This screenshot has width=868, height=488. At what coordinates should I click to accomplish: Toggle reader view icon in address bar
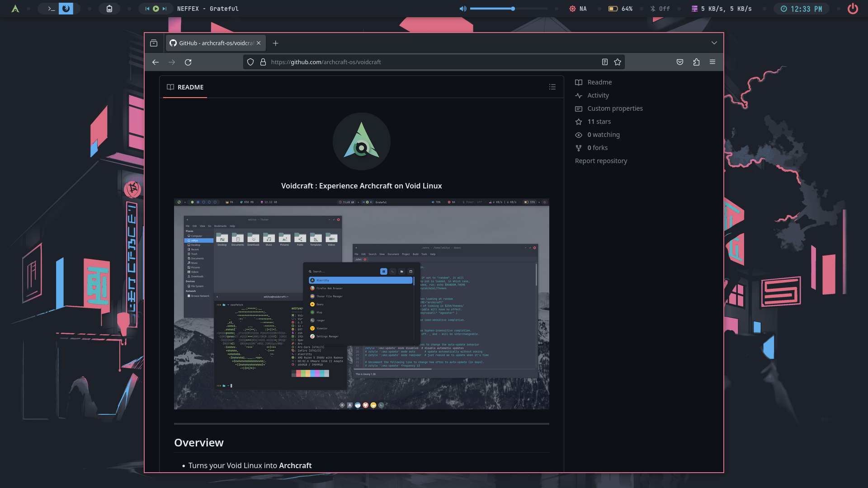click(604, 62)
